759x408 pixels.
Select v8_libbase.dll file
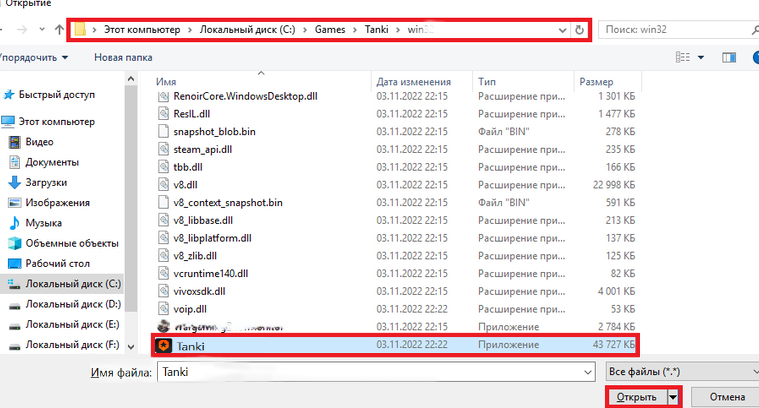(203, 221)
